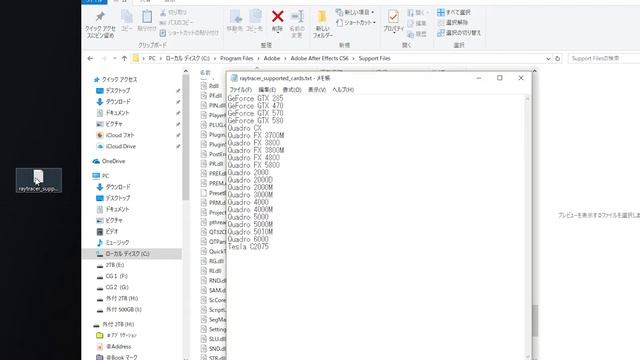Create a New Folder from ribbon
Image resolution: width=640 pixels, height=360 pixels.
(x=322, y=24)
